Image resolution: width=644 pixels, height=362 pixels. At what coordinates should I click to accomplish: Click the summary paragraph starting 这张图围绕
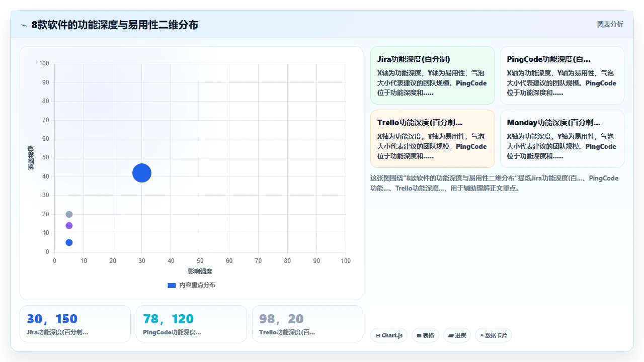[x=495, y=183]
